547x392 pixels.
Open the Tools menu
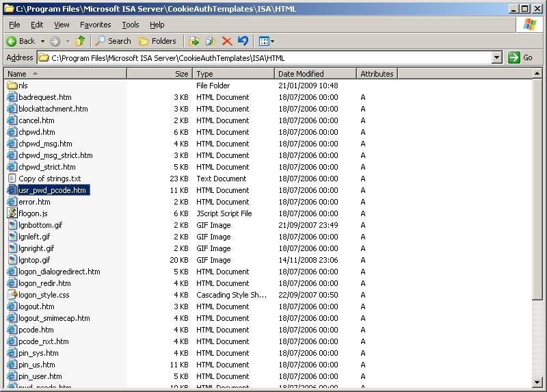pyautogui.click(x=131, y=25)
